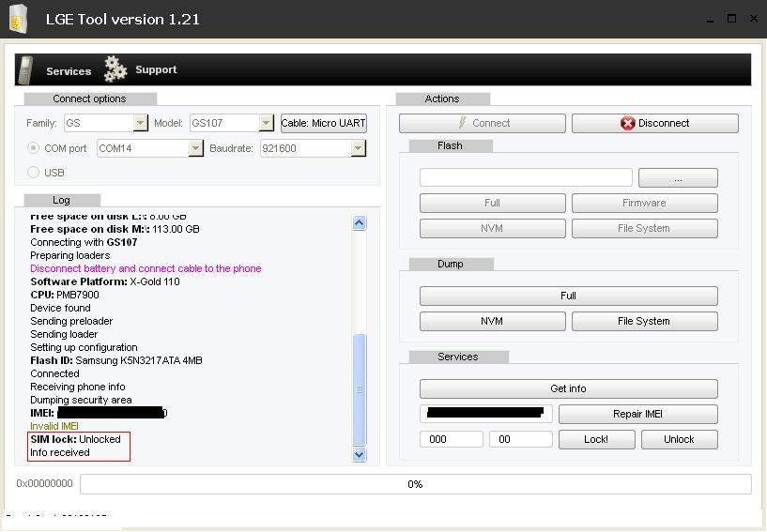Viewport: 767px width, 532px height.
Task: Click the log line 'Info received'
Action: point(60,452)
